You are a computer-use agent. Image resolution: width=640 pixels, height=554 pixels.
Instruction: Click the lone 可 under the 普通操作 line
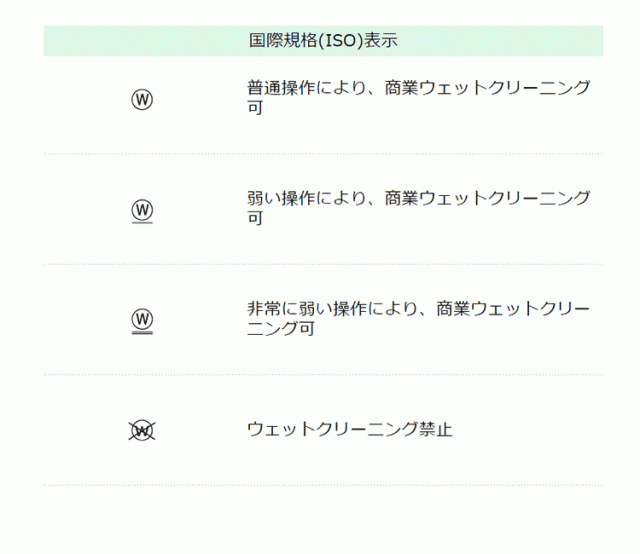(255, 108)
